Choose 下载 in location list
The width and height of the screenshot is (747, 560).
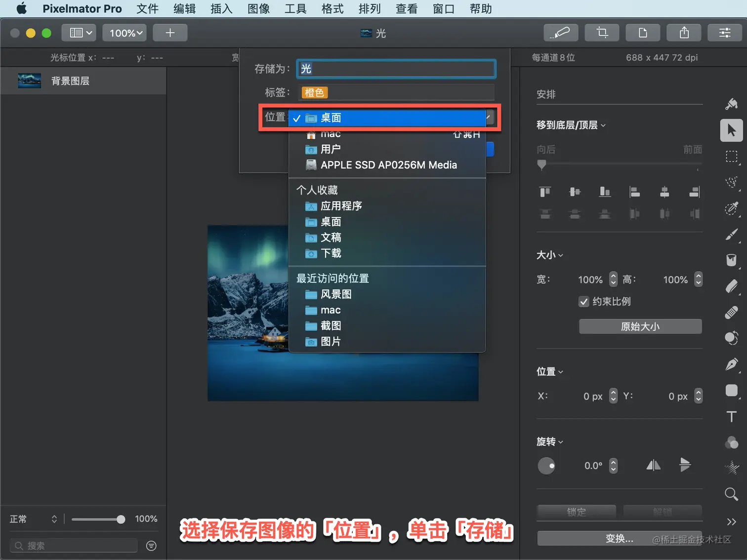click(x=387, y=253)
